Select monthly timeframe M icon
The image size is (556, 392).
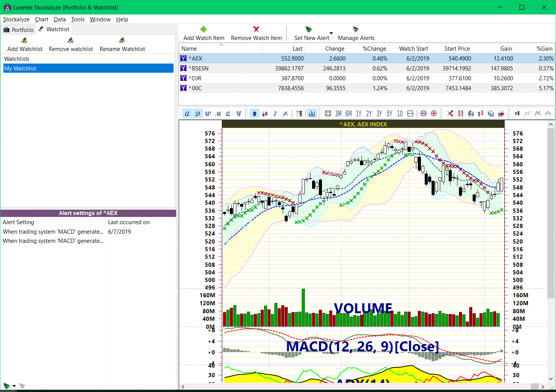(x=218, y=113)
